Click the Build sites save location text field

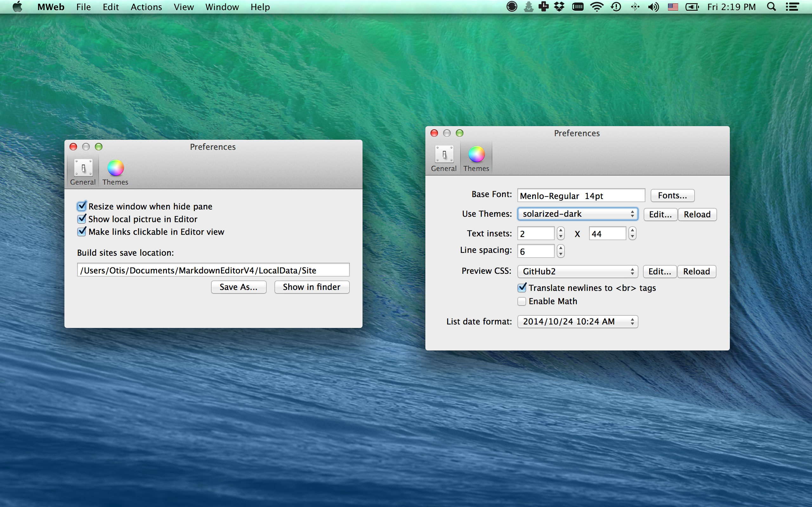click(x=213, y=270)
